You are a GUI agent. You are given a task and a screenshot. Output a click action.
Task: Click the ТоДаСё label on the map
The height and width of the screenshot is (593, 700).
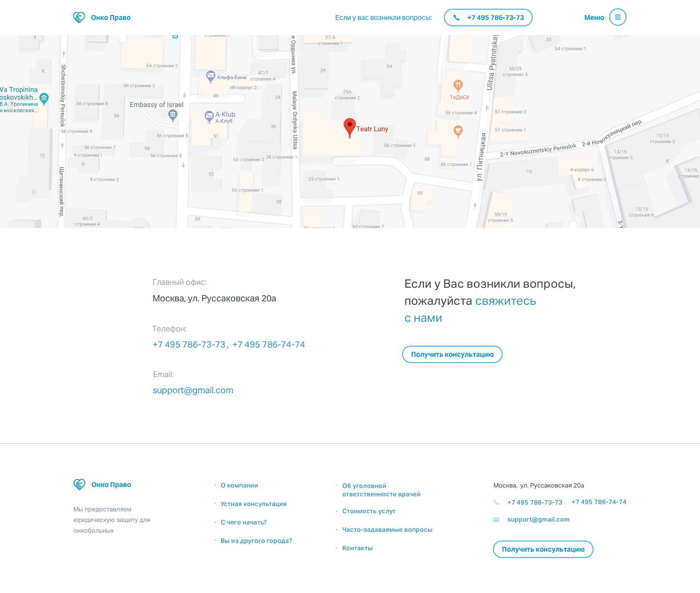(x=459, y=97)
